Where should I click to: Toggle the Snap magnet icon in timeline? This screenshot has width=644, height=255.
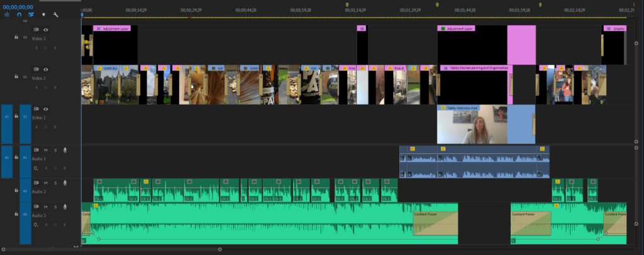click(19, 14)
